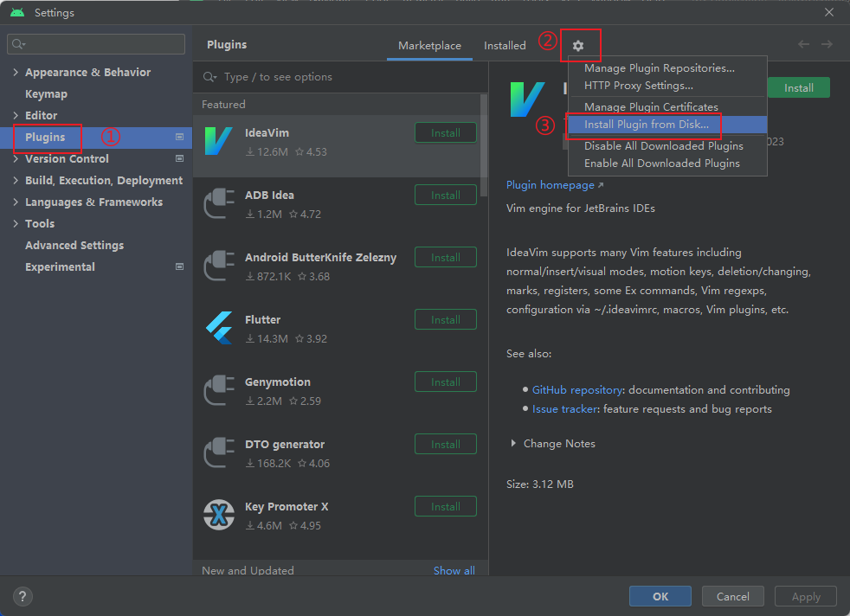Switch to the Installed tab
Viewport: 850px width, 616px height.
tap(505, 46)
